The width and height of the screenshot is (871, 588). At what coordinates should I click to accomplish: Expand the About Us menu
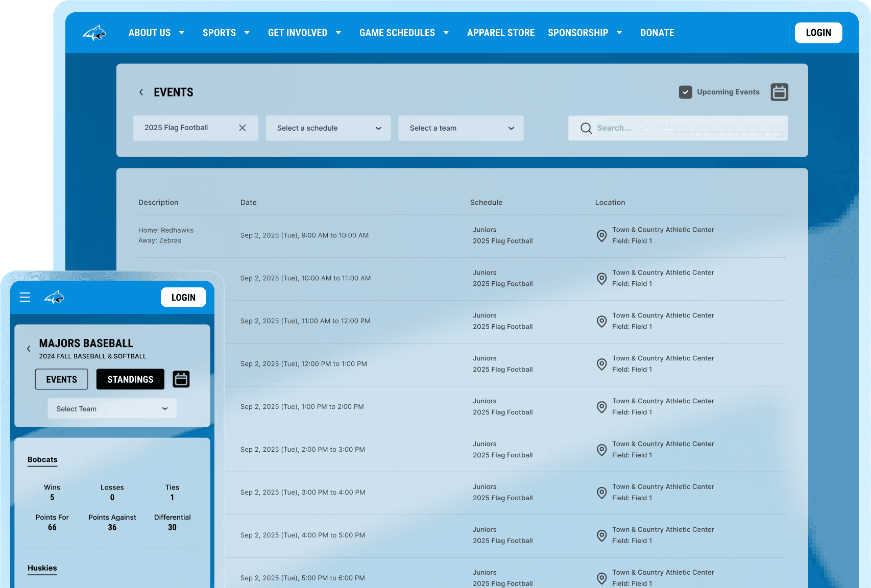pos(156,33)
